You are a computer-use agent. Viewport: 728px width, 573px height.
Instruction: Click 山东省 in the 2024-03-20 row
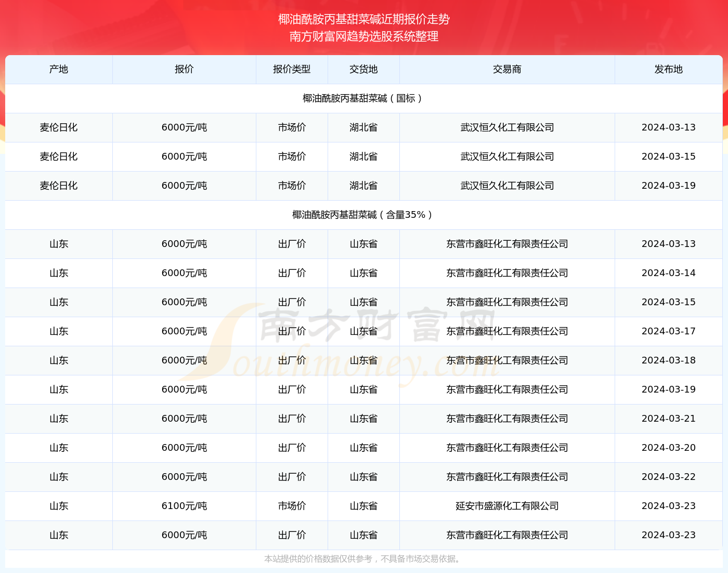[x=363, y=448]
